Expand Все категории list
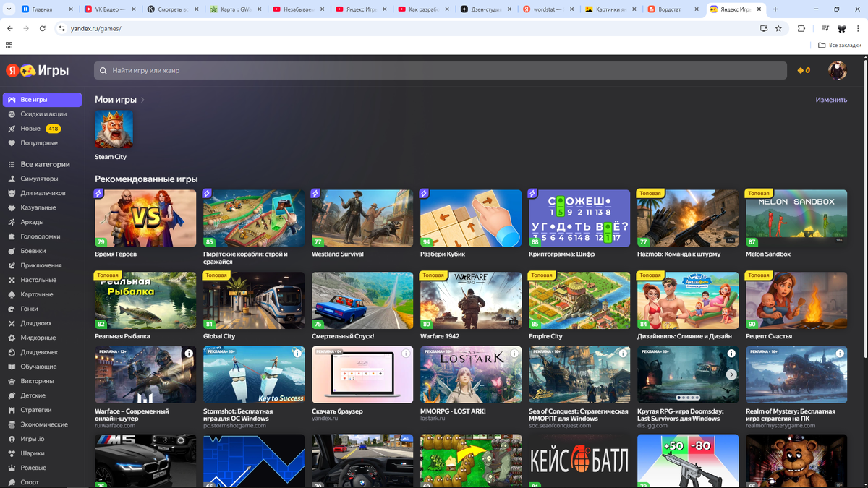868x488 pixels. click(45, 164)
